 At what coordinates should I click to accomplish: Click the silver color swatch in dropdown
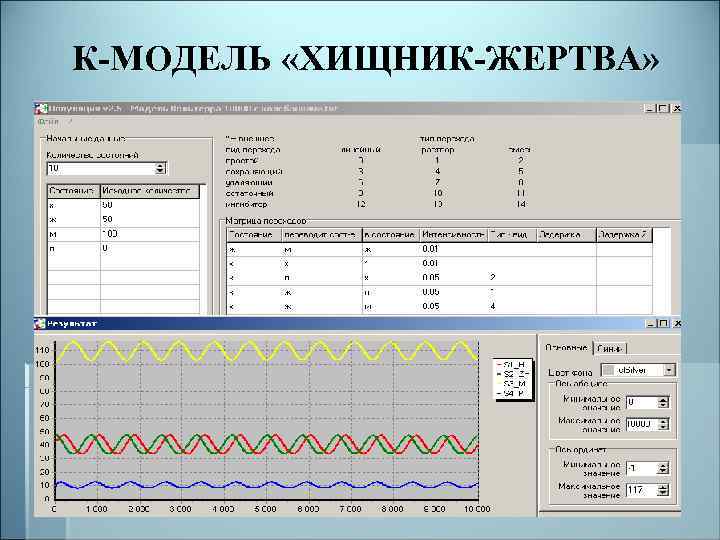pos(608,370)
